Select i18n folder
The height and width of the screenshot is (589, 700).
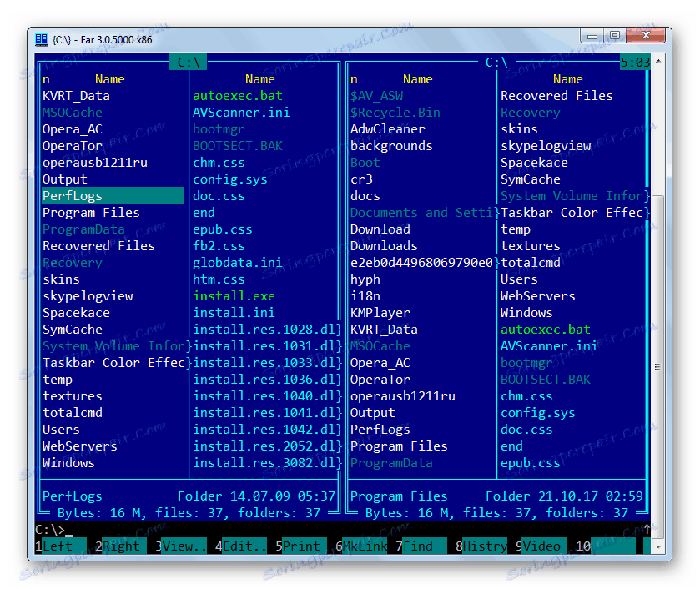[x=365, y=296]
